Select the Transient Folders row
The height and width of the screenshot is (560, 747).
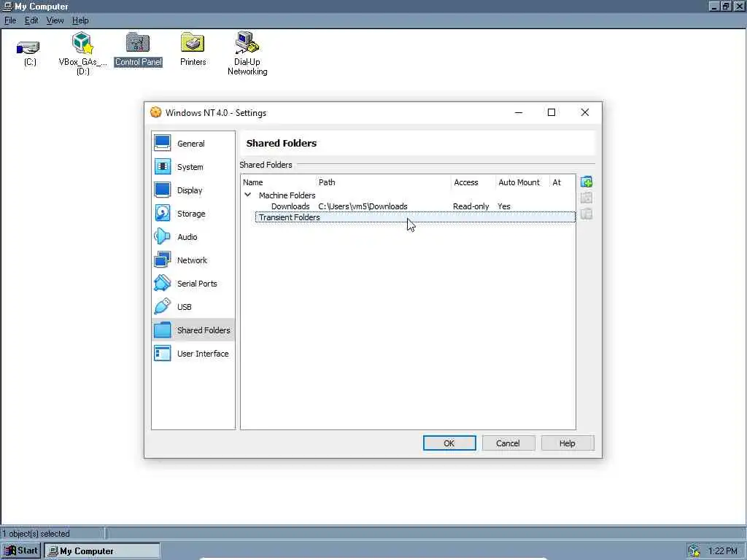pyautogui.click(x=415, y=217)
